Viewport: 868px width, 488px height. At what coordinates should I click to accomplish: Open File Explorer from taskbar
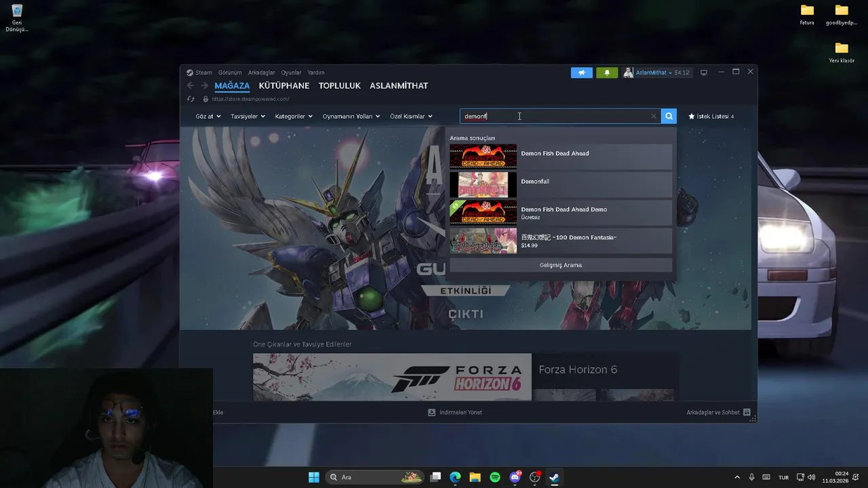coord(475,477)
